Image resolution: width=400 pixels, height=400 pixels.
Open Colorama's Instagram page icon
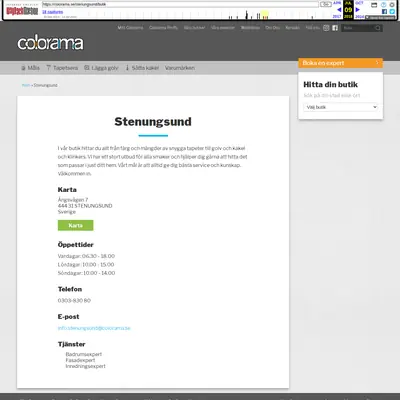(x=326, y=28)
